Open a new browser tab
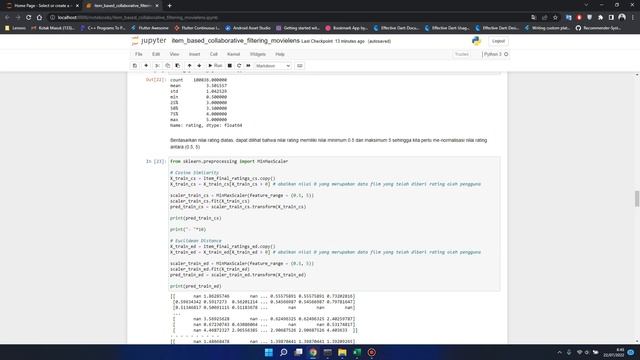Screen dimensions: 640x360 [x=169, y=6]
